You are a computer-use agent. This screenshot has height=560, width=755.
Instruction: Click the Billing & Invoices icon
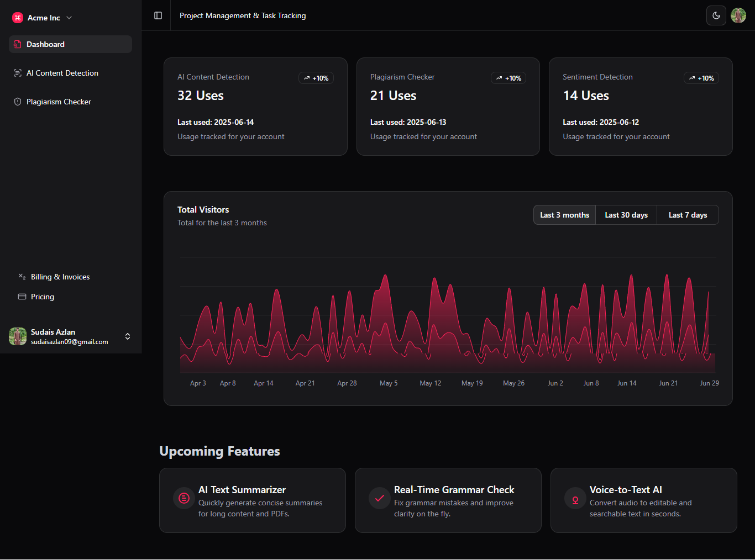tap(22, 277)
